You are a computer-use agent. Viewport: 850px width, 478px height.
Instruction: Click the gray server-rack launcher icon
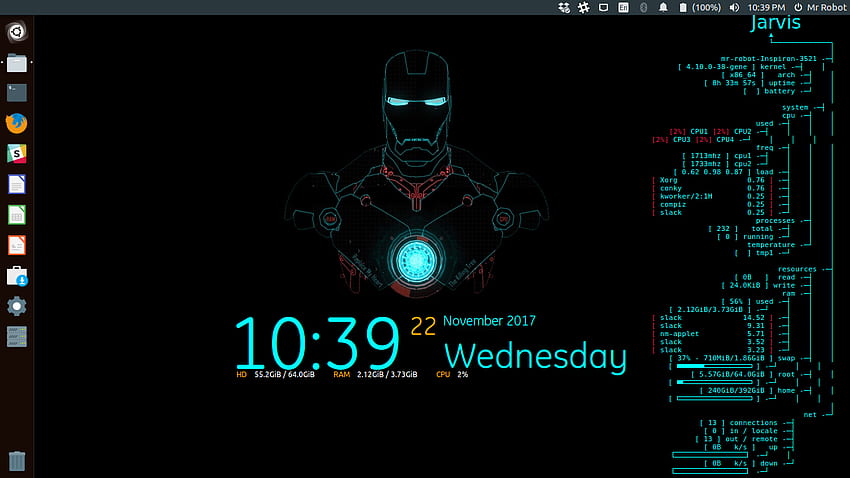coord(17,337)
